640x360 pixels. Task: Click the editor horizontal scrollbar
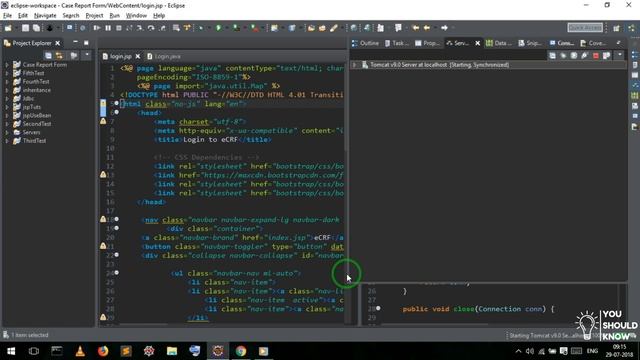point(143,325)
